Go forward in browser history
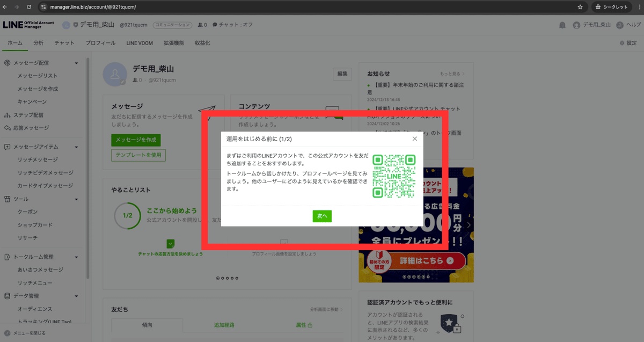Viewport: 644px width, 342px height. pyautogui.click(x=17, y=7)
